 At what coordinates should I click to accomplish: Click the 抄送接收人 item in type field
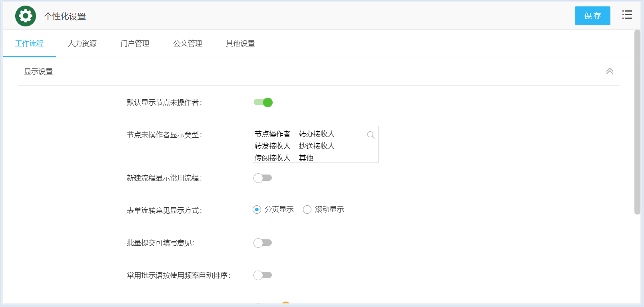[x=317, y=146]
